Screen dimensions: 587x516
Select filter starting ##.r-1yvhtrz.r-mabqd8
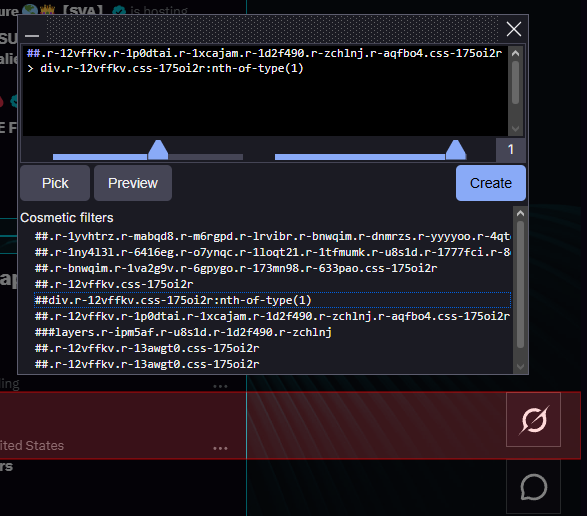[x=273, y=237]
